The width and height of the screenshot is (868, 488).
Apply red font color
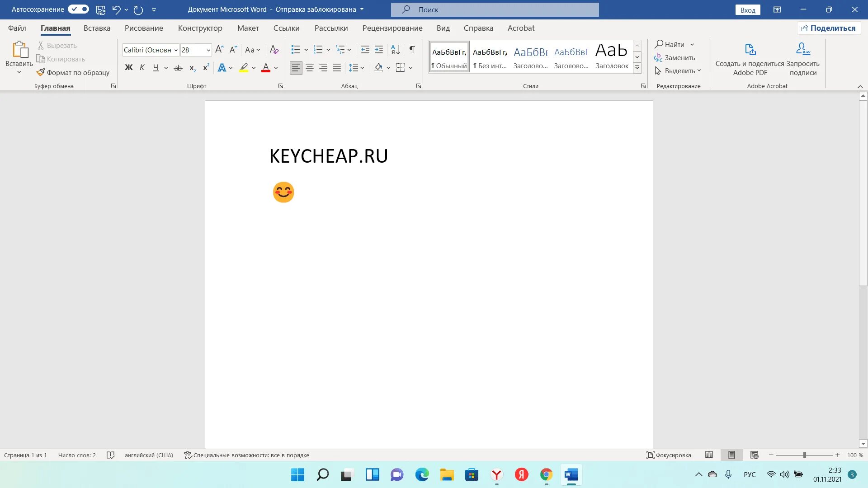pos(266,68)
